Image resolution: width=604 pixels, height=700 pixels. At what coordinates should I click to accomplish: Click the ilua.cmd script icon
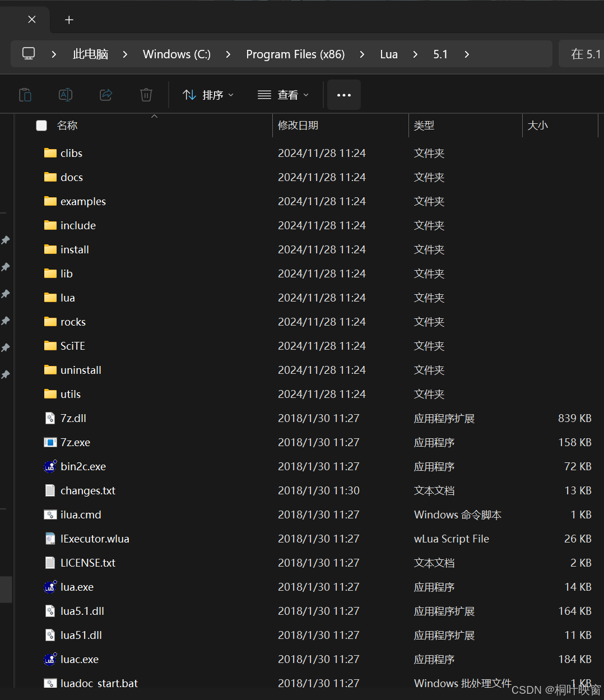50,514
